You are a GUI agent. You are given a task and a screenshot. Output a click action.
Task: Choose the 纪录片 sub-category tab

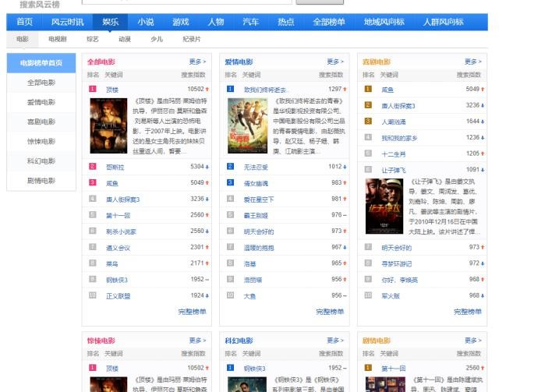(192, 39)
